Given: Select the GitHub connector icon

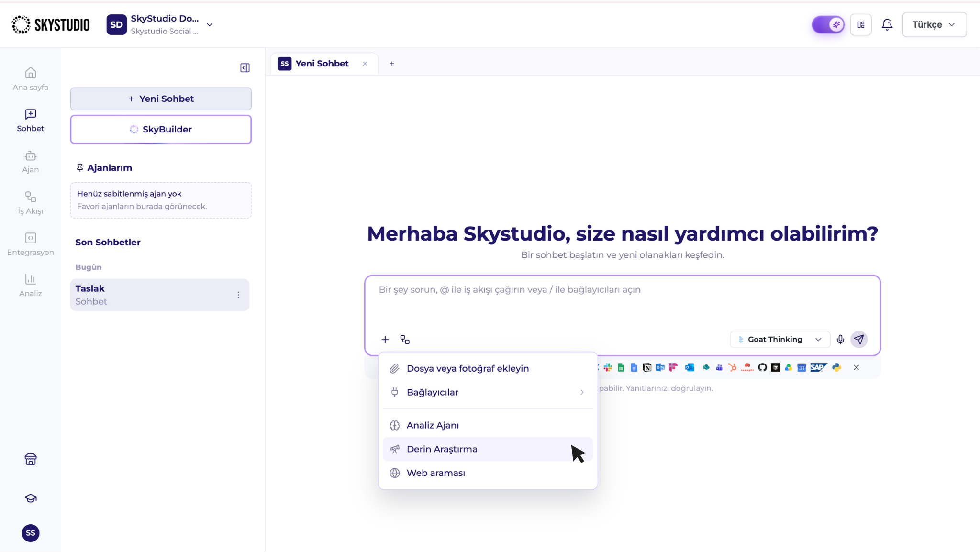Looking at the screenshot, I should click(762, 367).
